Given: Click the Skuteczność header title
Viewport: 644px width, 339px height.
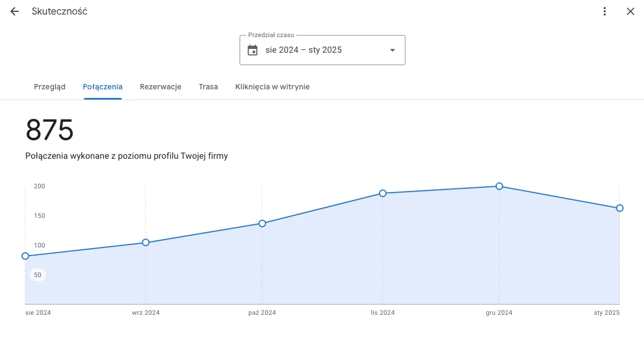Looking at the screenshot, I should click(59, 11).
